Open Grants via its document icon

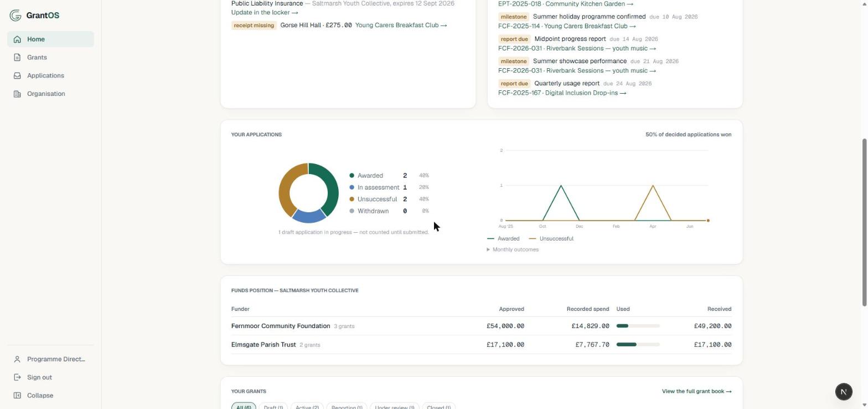17,58
